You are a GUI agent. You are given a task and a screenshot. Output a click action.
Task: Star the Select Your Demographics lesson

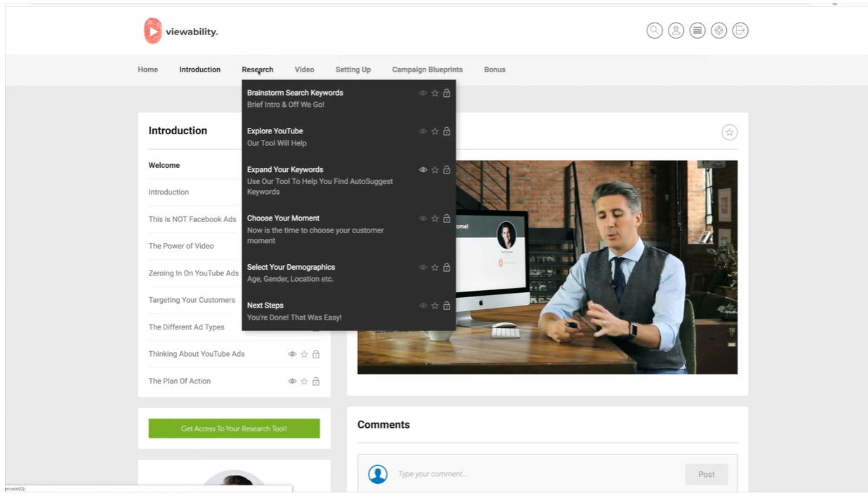pos(435,268)
